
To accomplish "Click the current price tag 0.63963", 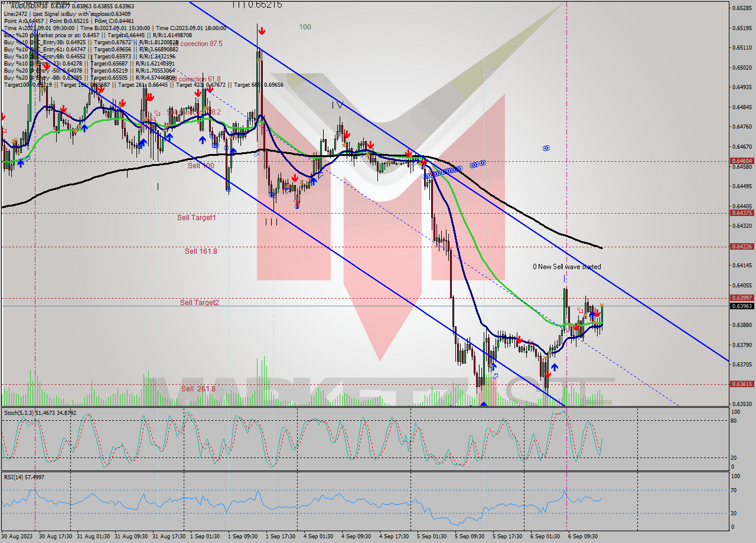I will coord(742,306).
